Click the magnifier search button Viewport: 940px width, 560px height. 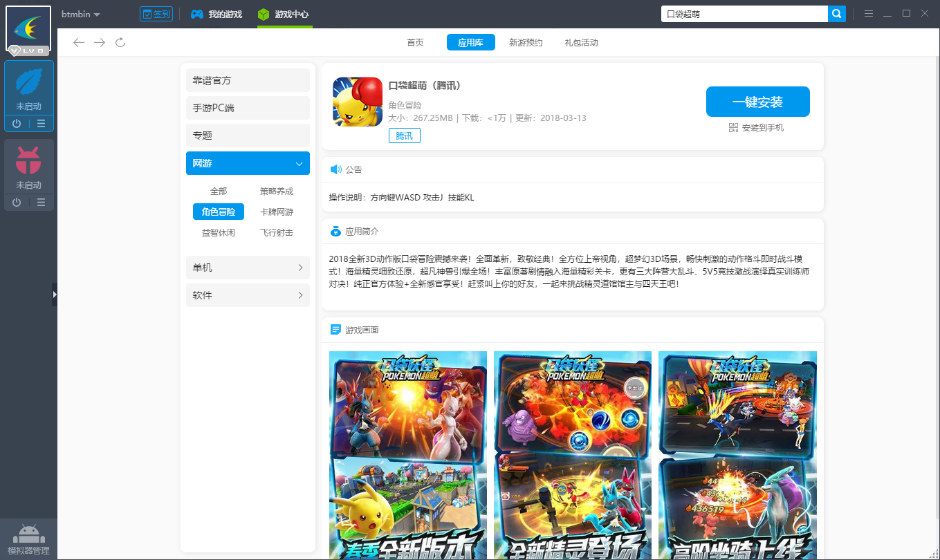point(837,14)
